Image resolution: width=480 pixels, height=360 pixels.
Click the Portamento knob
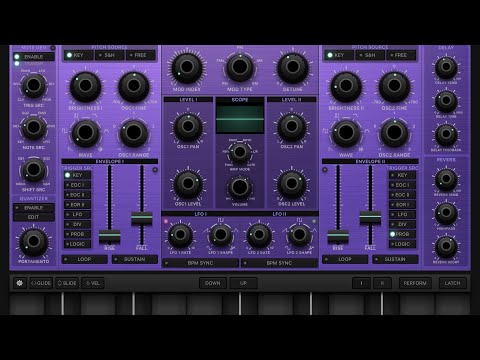(34, 242)
